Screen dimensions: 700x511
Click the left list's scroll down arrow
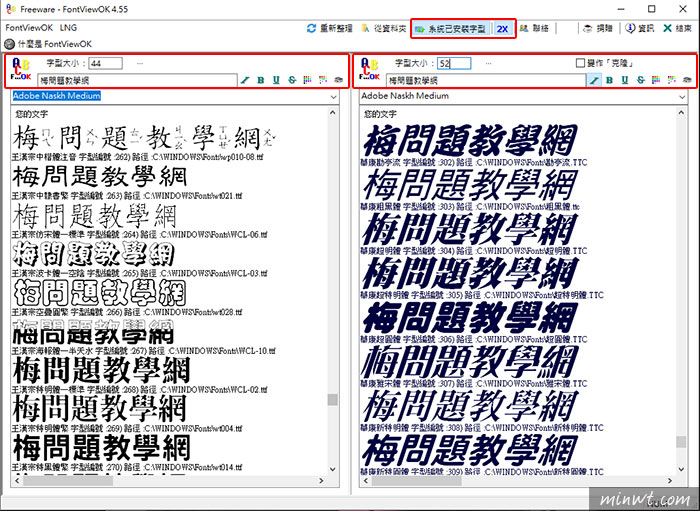point(333,469)
